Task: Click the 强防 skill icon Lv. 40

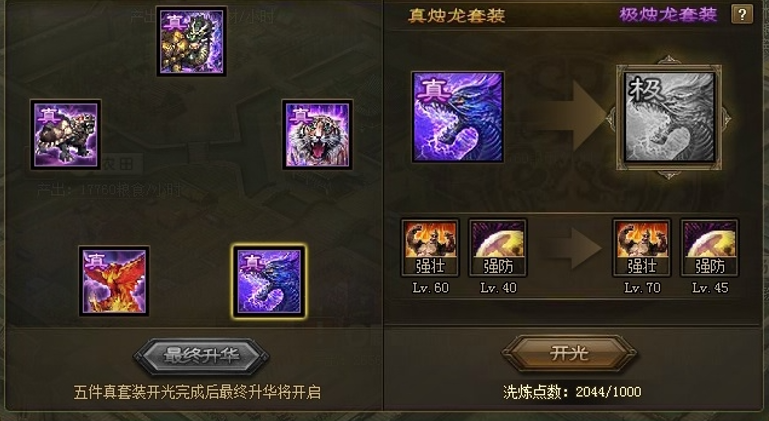Action: (x=498, y=248)
